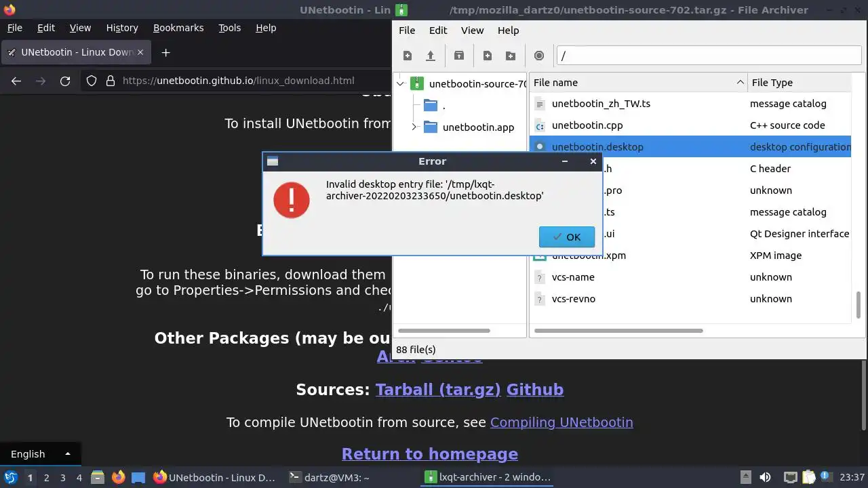Image resolution: width=868 pixels, height=488 pixels.
Task: Open the View menu in File Archiver
Action: pyautogui.click(x=473, y=30)
